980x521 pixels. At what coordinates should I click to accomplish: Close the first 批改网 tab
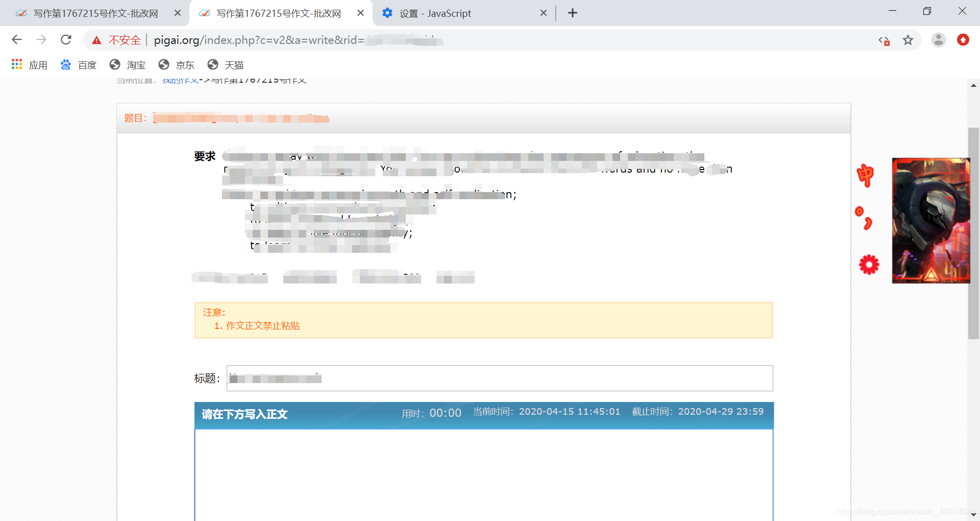tap(178, 13)
